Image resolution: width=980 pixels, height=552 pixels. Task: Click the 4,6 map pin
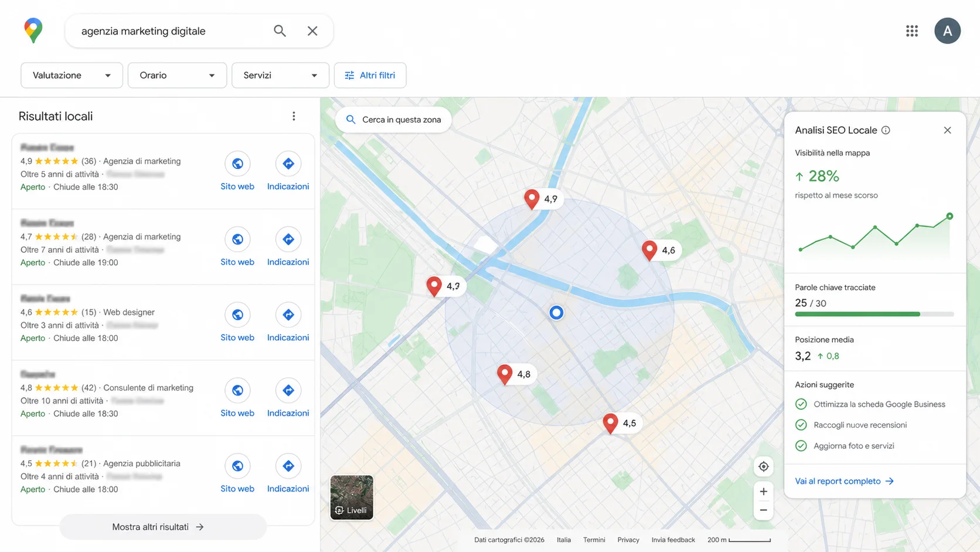[x=649, y=250]
